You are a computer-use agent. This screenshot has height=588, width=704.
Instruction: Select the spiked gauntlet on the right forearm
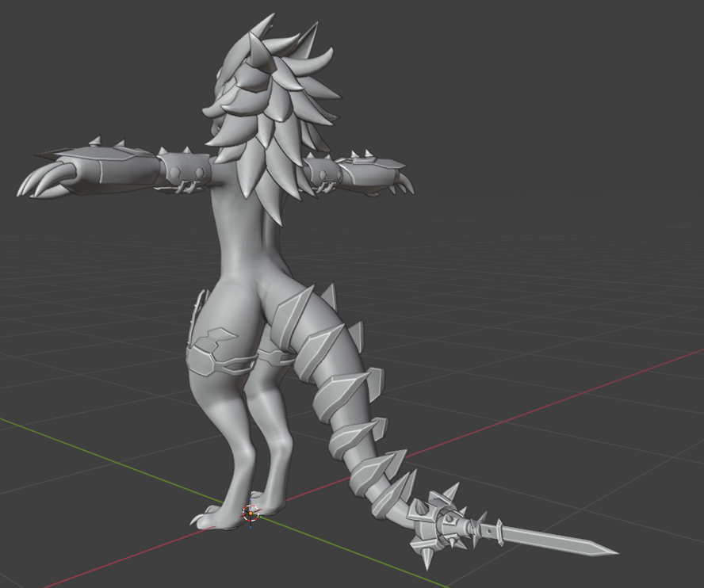(x=363, y=174)
